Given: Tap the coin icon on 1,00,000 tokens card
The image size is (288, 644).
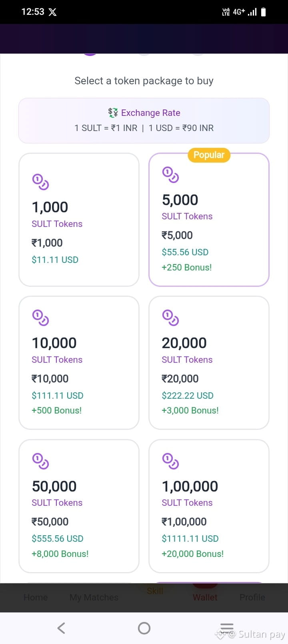Looking at the screenshot, I should (x=170, y=461).
